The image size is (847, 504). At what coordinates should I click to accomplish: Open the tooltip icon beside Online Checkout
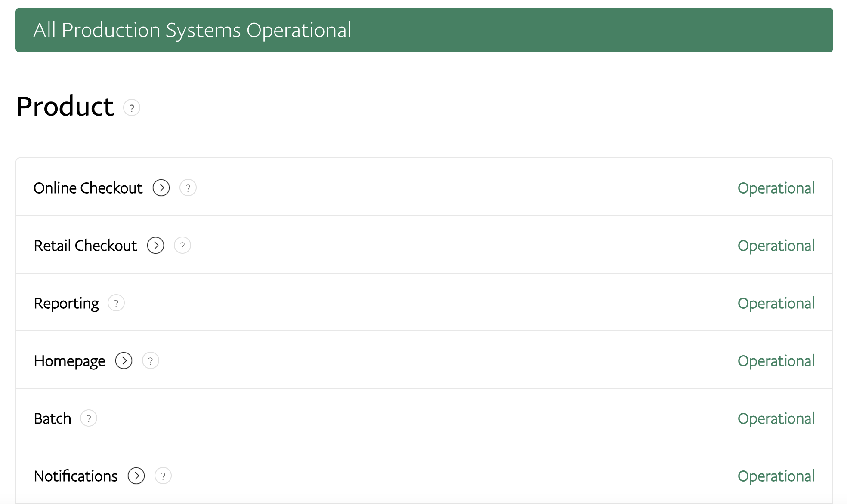(x=188, y=187)
